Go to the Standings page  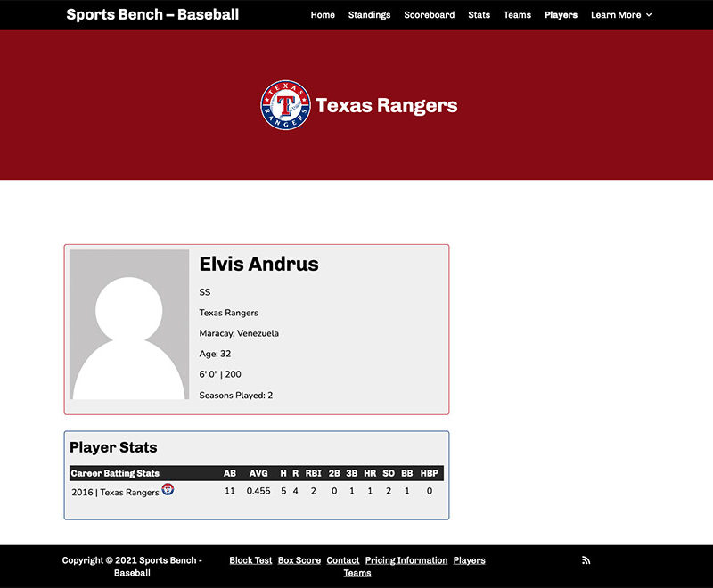point(369,15)
